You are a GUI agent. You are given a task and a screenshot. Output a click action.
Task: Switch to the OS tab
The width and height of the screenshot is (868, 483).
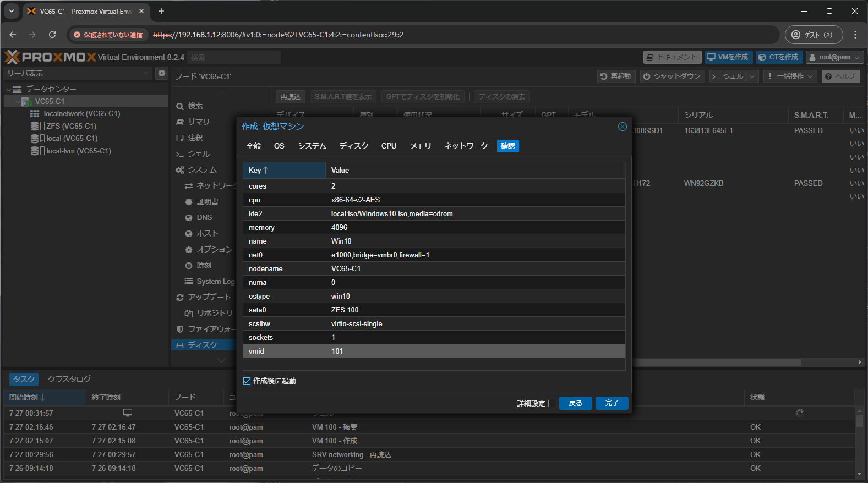[x=279, y=146]
